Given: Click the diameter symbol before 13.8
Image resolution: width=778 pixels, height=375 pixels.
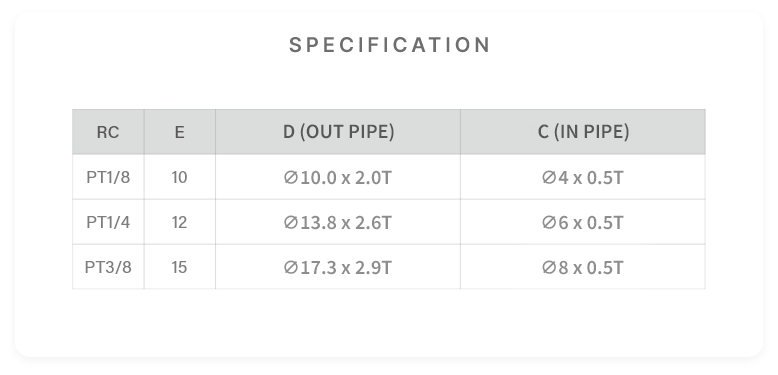Looking at the screenshot, I should coord(291,223).
